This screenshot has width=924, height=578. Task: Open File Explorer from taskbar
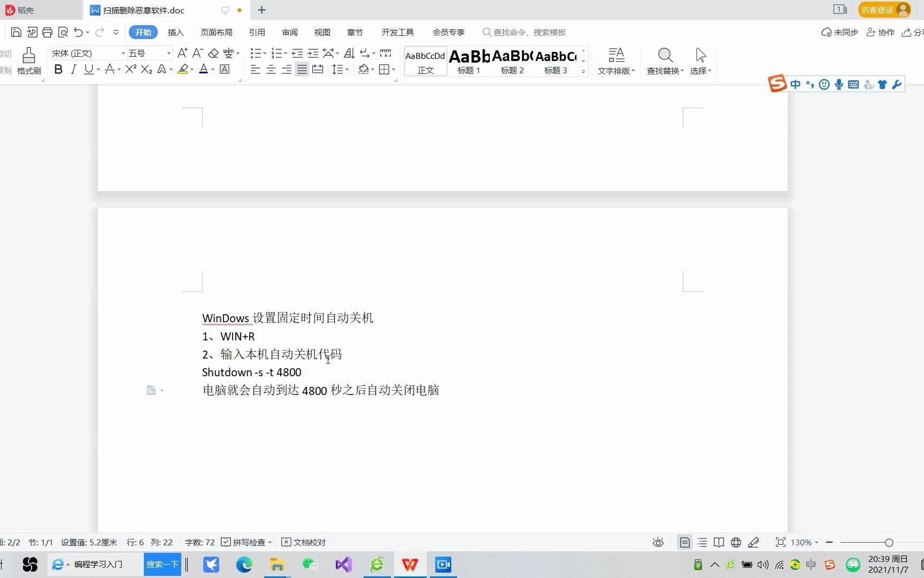click(277, 565)
